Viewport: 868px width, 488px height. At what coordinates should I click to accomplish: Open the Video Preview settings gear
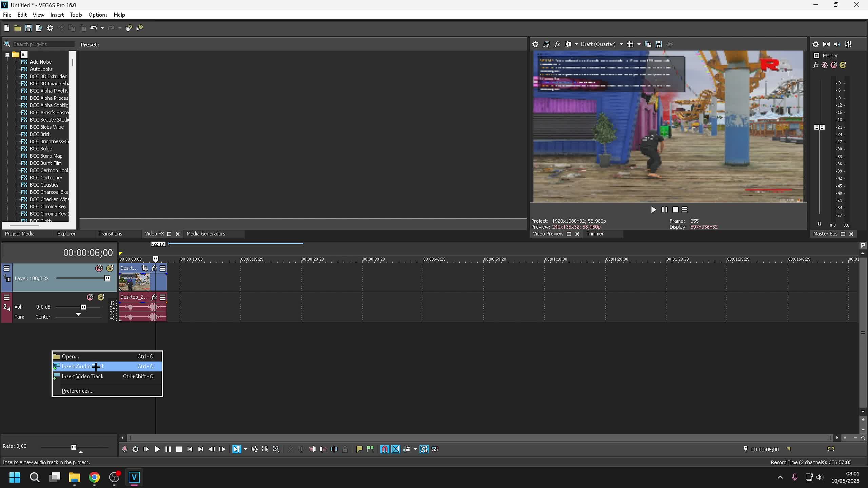click(x=535, y=44)
